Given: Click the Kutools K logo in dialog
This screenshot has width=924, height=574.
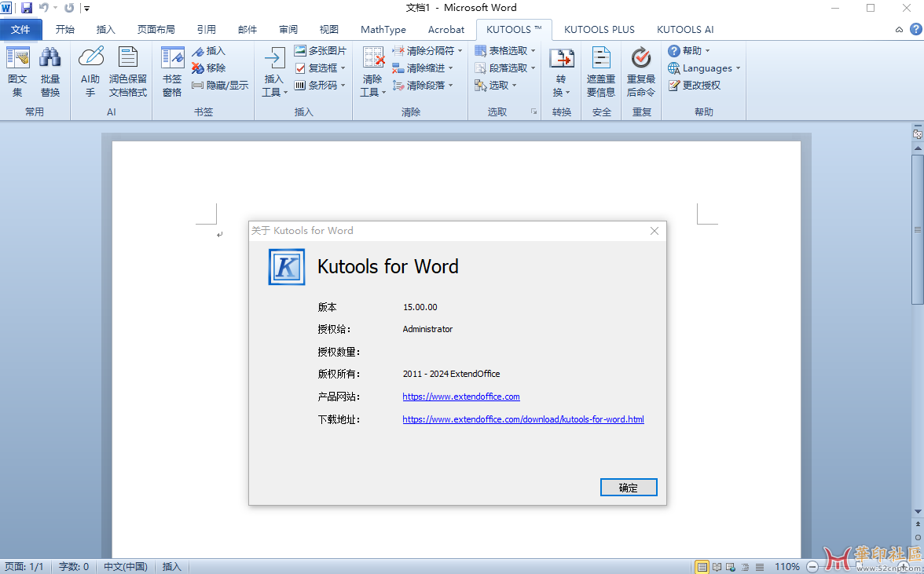Looking at the screenshot, I should point(286,267).
